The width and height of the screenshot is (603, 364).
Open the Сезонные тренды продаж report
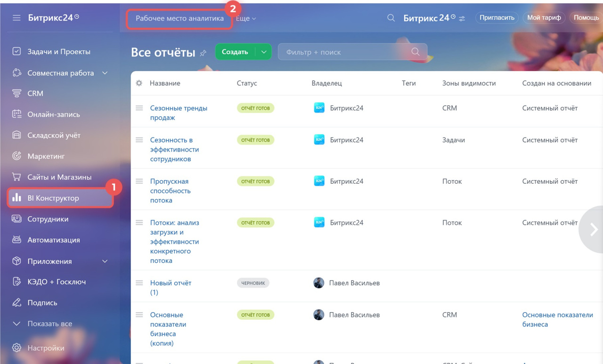179,113
